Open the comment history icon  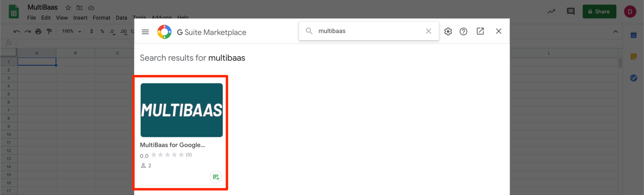pyautogui.click(x=570, y=11)
